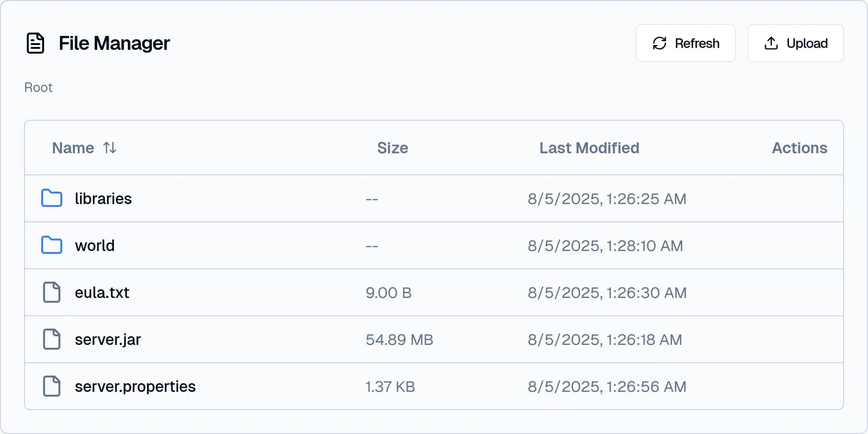
Task: Click the eula.txt file icon
Action: [51, 292]
